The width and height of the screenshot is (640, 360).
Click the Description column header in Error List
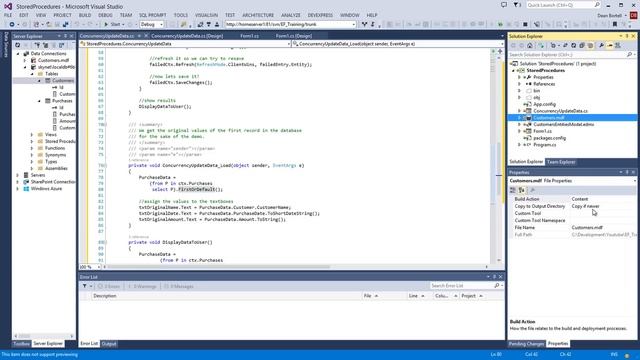[226, 296]
